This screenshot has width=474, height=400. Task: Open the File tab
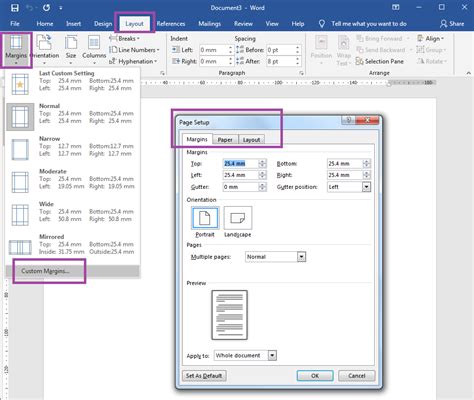(15, 24)
